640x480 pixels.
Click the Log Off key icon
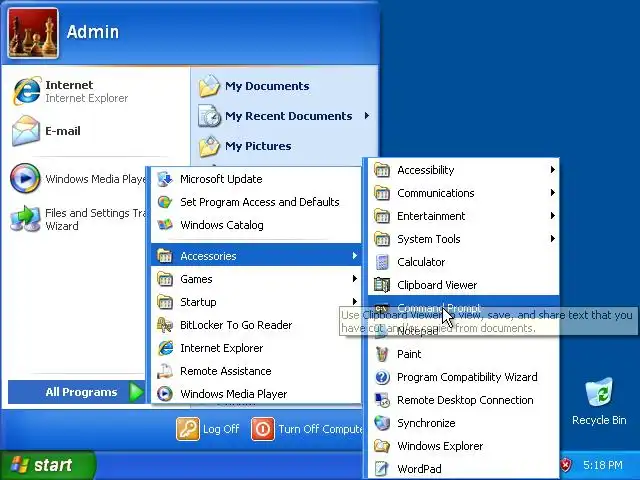tap(188, 429)
